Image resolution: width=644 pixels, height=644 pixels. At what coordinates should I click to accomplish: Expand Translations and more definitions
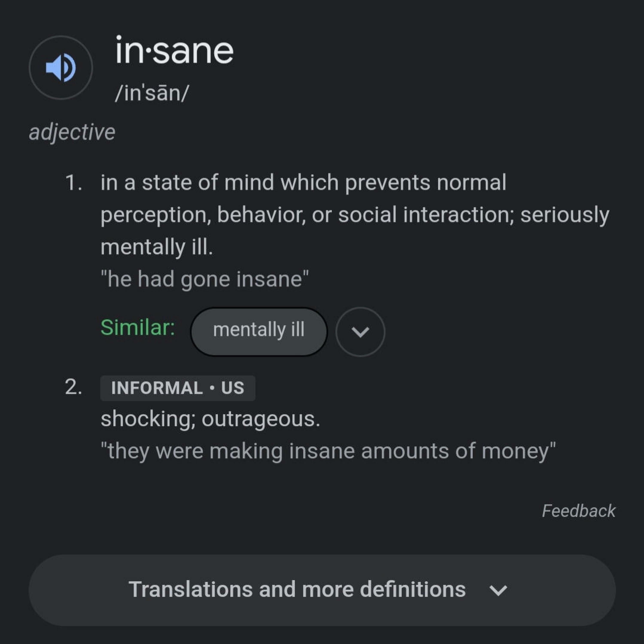click(x=322, y=590)
